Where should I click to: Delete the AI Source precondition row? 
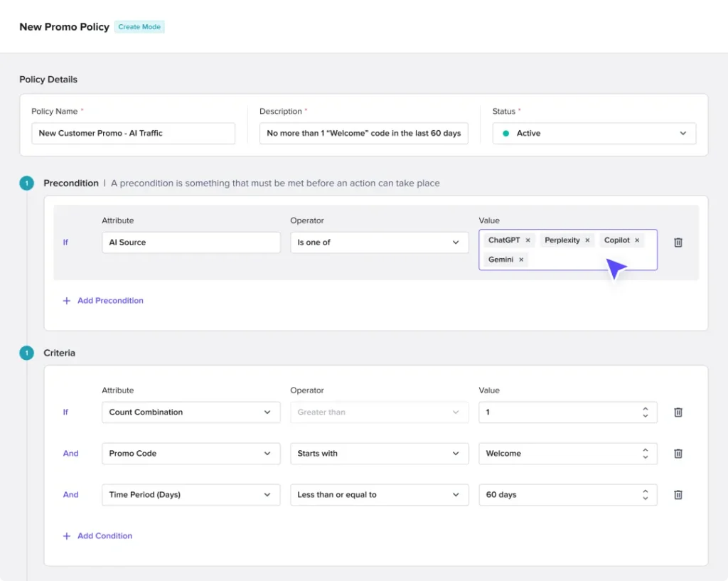[x=678, y=242]
